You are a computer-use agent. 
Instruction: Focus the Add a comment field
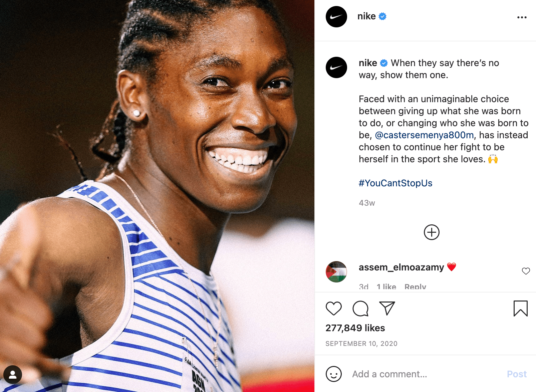(424, 374)
